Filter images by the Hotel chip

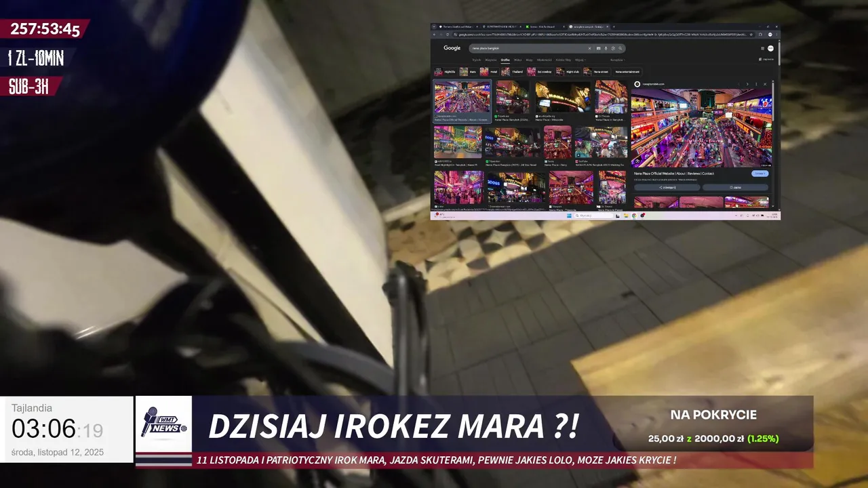click(489, 72)
